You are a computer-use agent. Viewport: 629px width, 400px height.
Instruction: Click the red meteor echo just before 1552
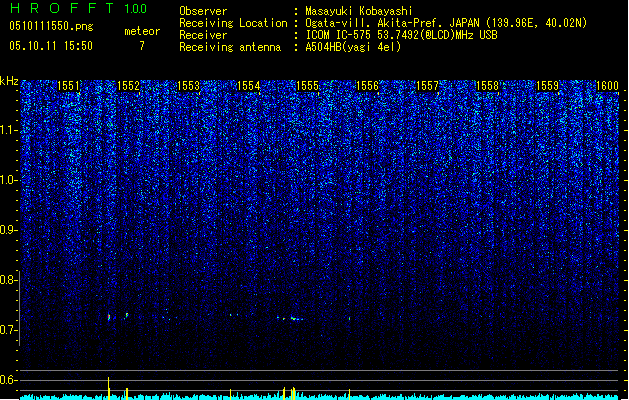coord(109,317)
